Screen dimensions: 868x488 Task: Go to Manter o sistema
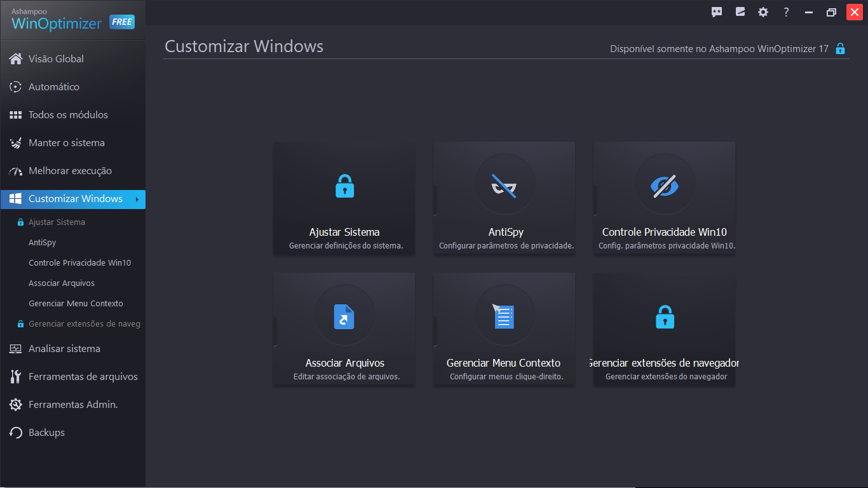pos(67,143)
